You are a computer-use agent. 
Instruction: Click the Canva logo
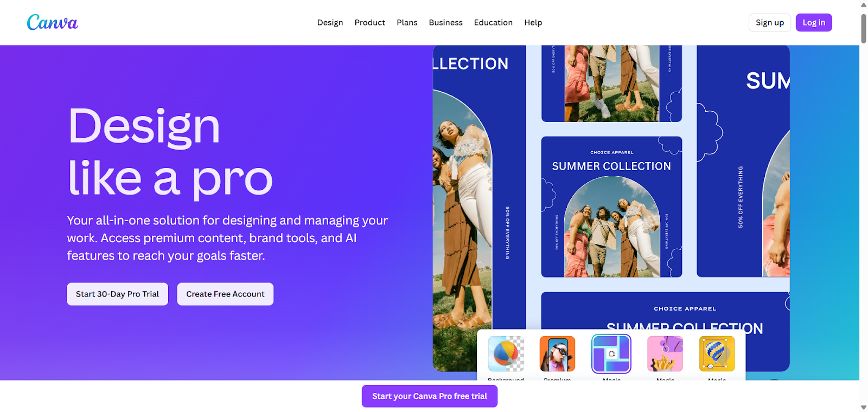click(53, 22)
